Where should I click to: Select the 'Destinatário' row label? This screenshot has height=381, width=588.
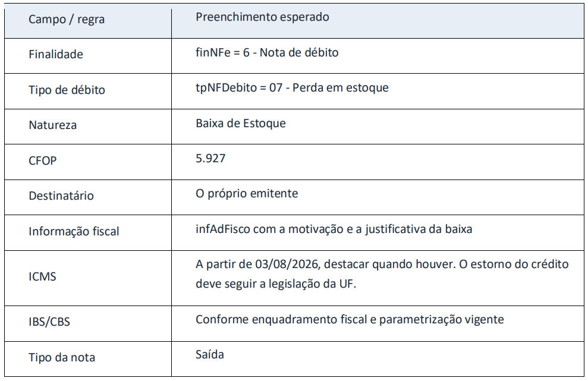click(x=61, y=196)
